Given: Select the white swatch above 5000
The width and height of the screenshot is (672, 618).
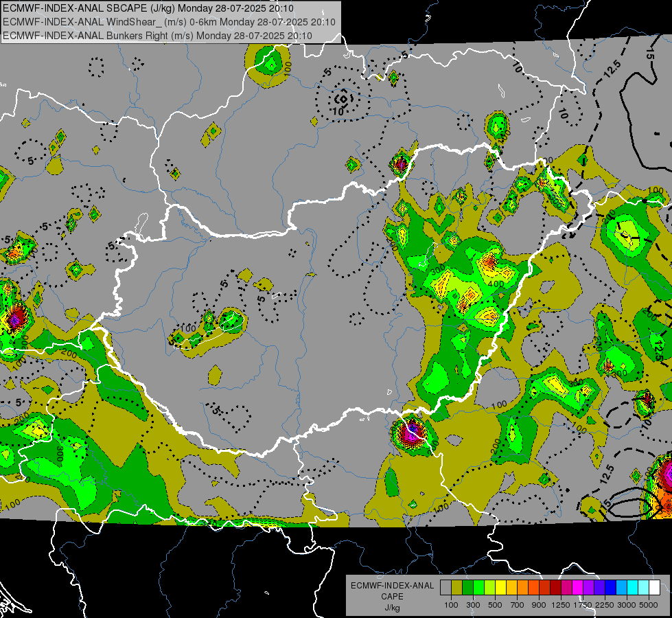Looking at the screenshot, I should [x=655, y=588].
